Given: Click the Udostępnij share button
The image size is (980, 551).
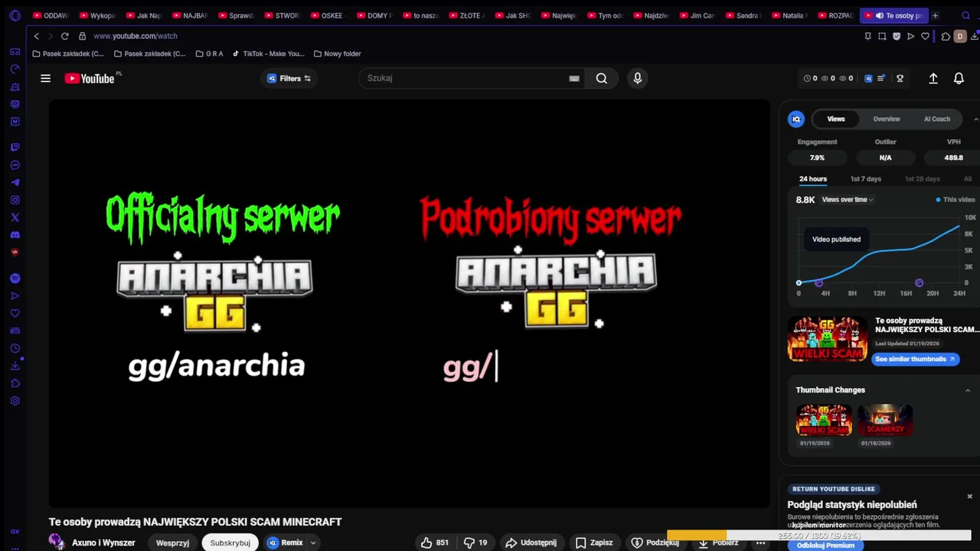Looking at the screenshot, I should [x=531, y=543].
